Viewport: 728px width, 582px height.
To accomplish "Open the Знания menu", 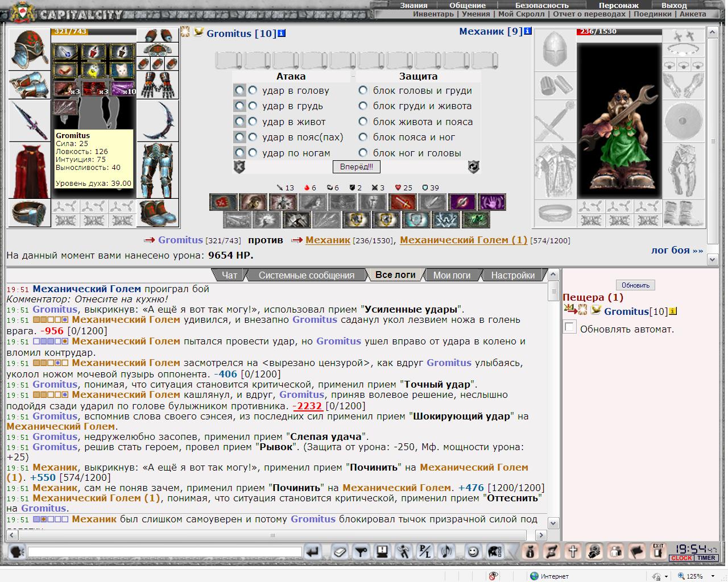I will [413, 5].
